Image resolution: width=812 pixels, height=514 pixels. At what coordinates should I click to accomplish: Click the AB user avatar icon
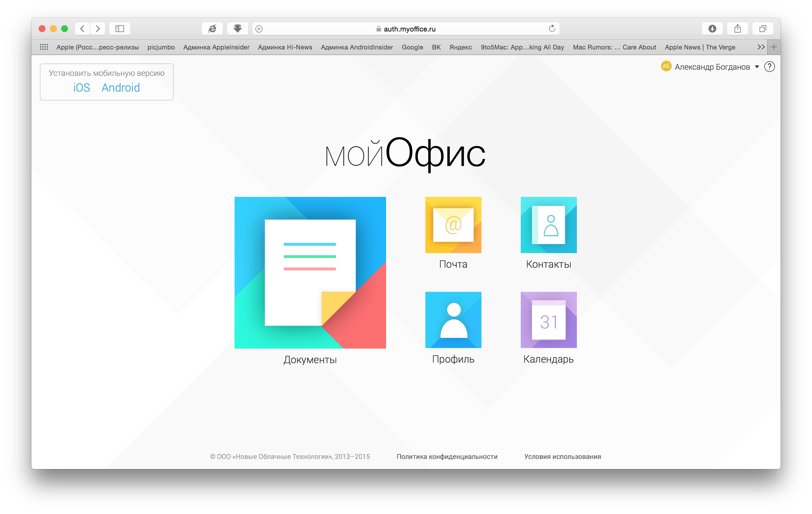[665, 67]
